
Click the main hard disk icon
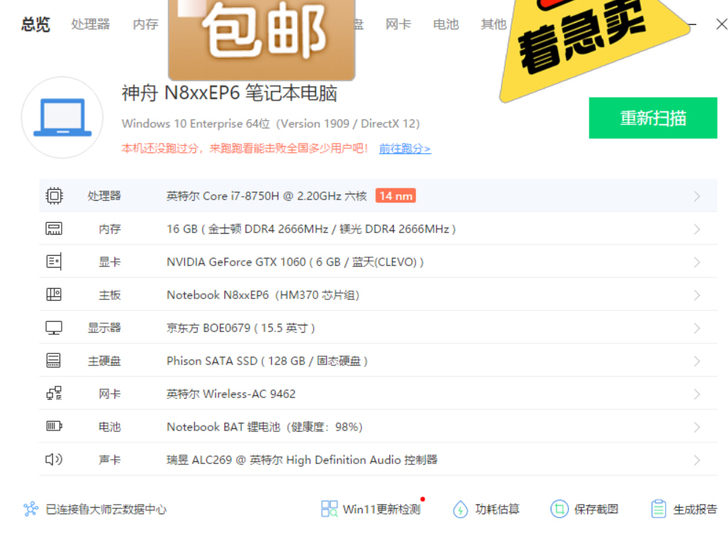(x=54, y=361)
